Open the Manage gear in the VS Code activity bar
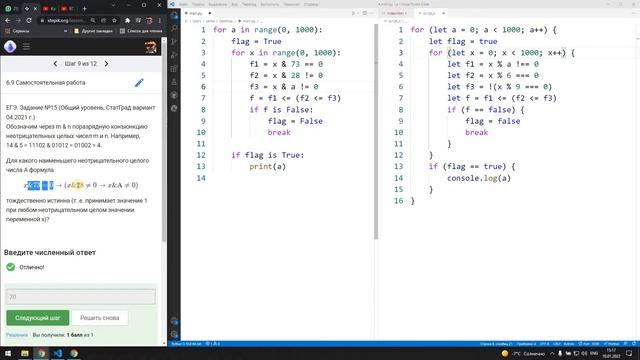Image resolution: width=640 pixels, height=360 pixels. pyautogui.click(x=174, y=334)
